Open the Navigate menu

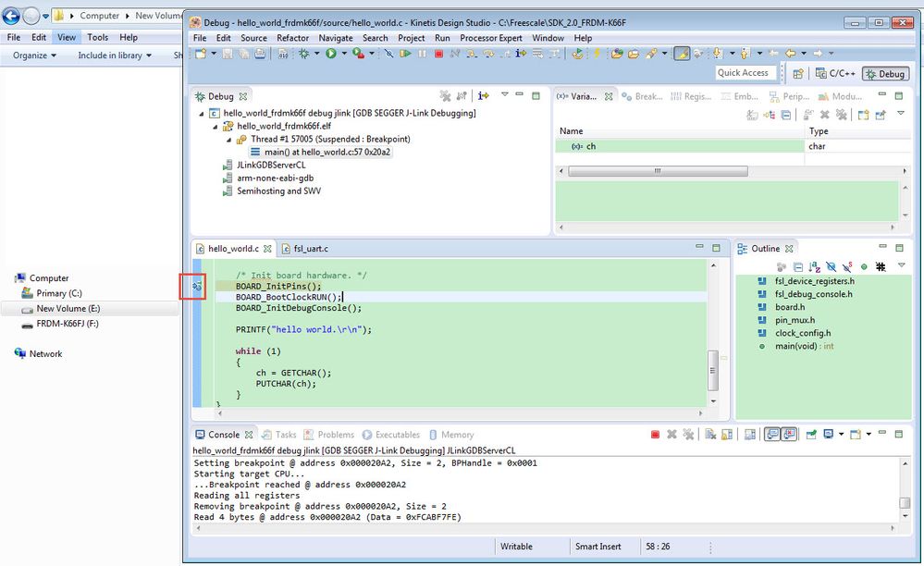coord(336,38)
